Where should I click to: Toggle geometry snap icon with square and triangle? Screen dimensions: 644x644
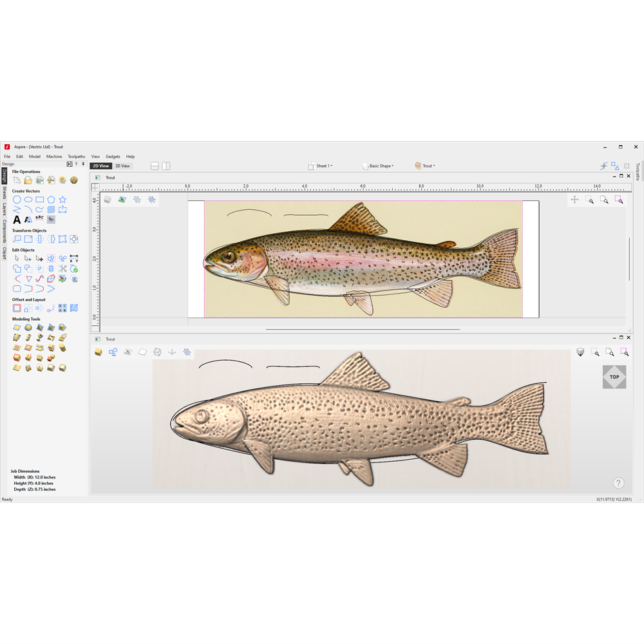[615, 166]
